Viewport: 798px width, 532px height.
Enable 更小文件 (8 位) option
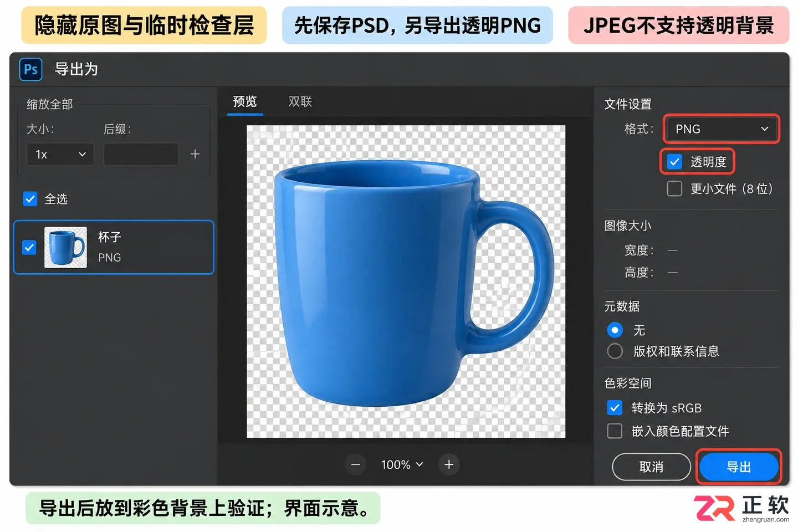[x=674, y=189]
